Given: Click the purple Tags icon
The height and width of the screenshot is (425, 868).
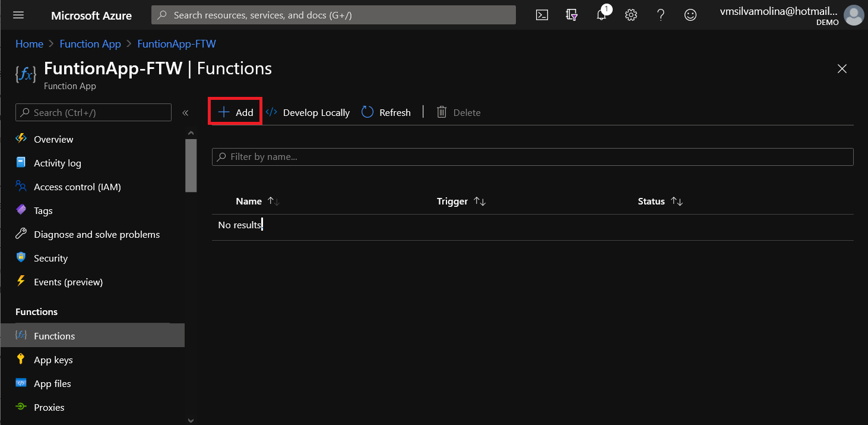Looking at the screenshot, I should [x=21, y=210].
